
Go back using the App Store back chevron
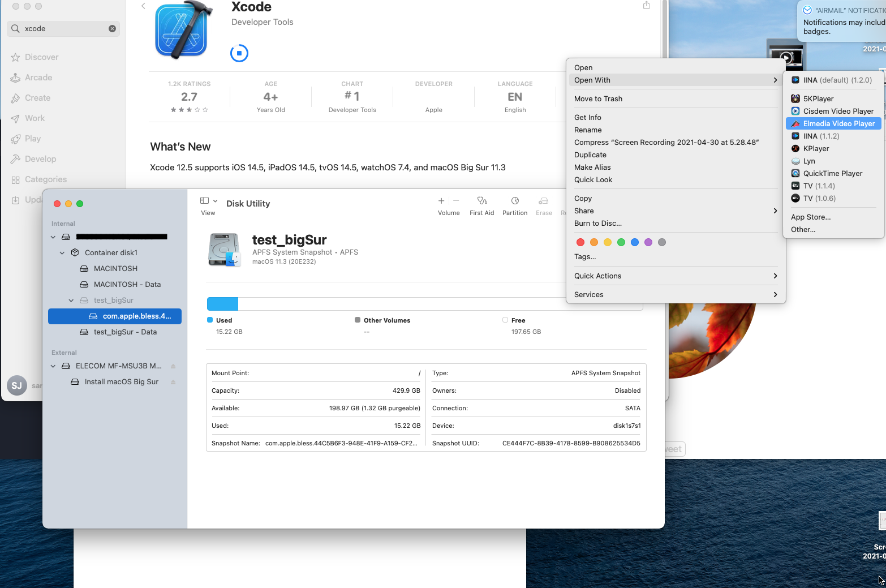pyautogui.click(x=143, y=6)
